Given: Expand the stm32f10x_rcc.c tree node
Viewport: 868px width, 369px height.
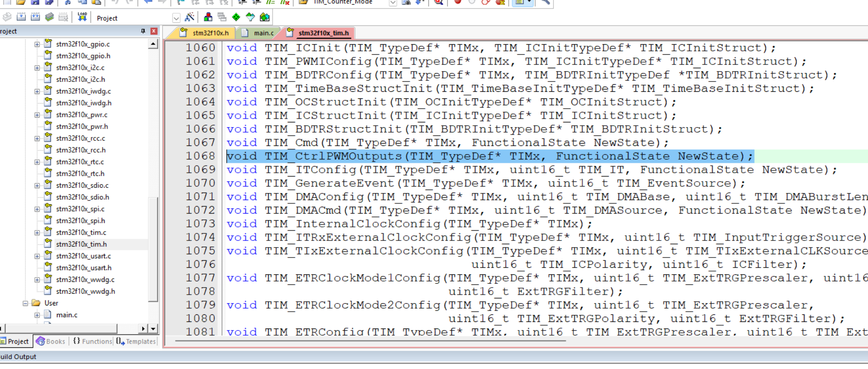Looking at the screenshot, I should point(37,138).
